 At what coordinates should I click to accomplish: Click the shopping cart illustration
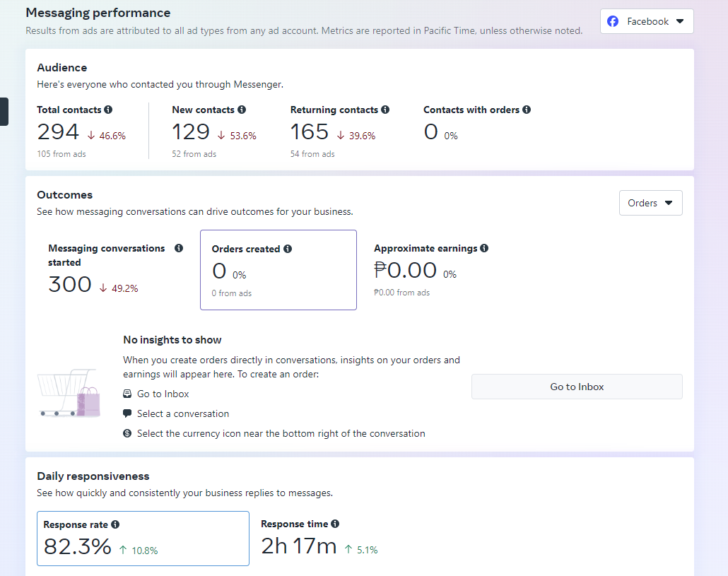tap(69, 392)
